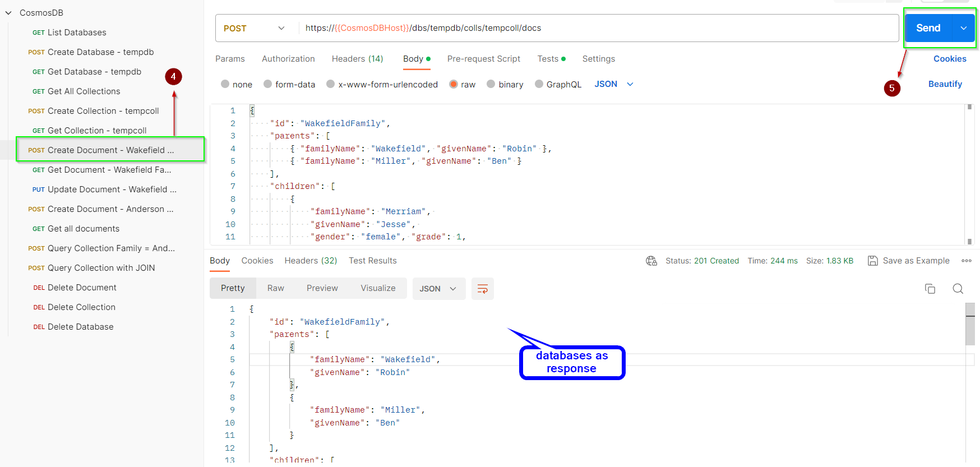The width and height of the screenshot is (980, 467).
Task: Open the Send button dropdown arrow
Action: click(x=963, y=28)
